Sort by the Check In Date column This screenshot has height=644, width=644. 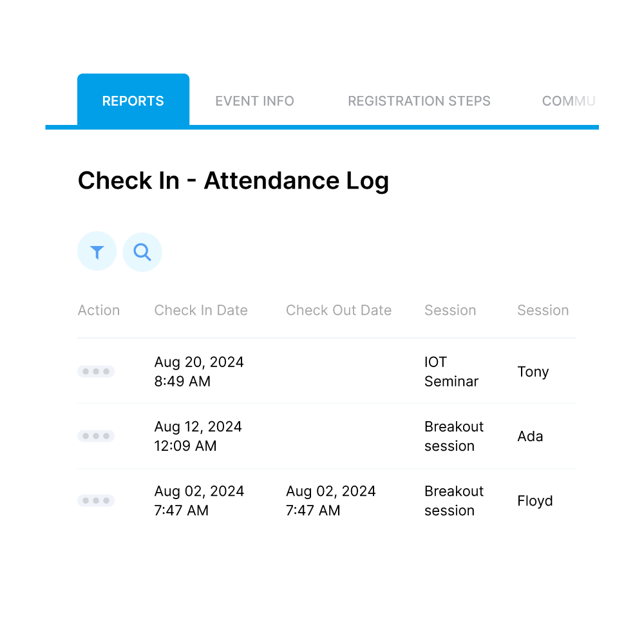[200, 310]
